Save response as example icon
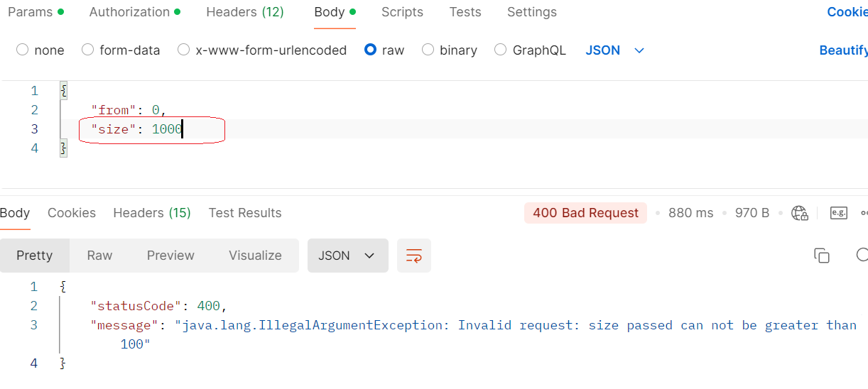The height and width of the screenshot is (389, 868). [x=839, y=213]
